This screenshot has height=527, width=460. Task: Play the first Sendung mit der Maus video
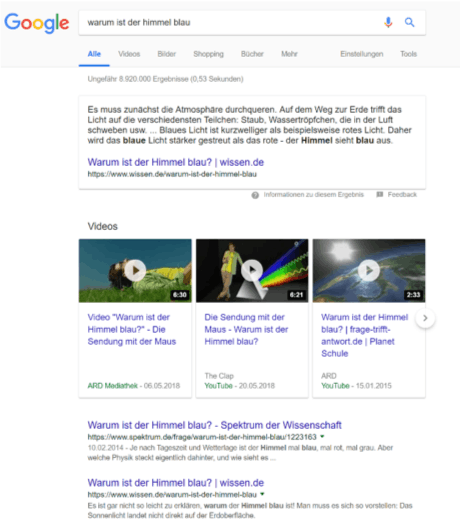(135, 271)
